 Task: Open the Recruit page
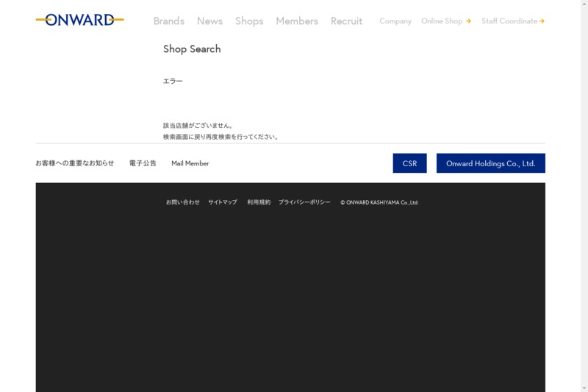(346, 21)
